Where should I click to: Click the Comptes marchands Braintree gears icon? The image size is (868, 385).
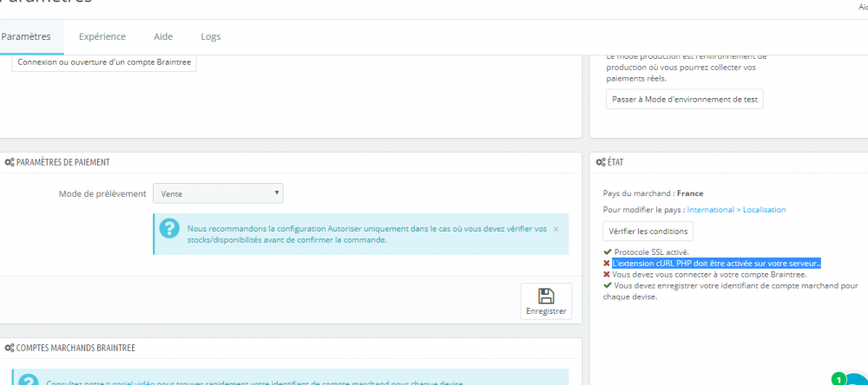[9, 349]
